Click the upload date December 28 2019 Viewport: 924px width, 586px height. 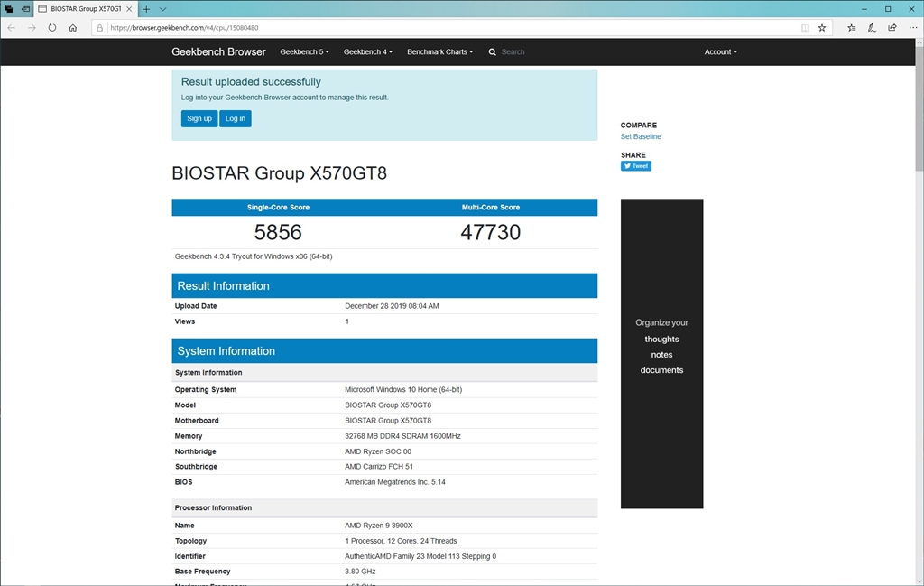point(392,306)
